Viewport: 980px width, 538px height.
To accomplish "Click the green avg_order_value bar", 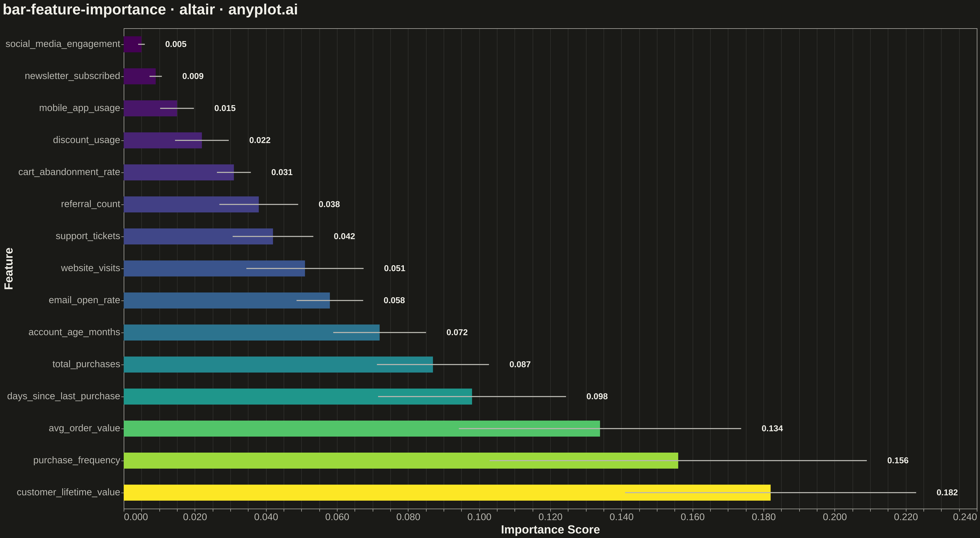I will tap(362, 428).
